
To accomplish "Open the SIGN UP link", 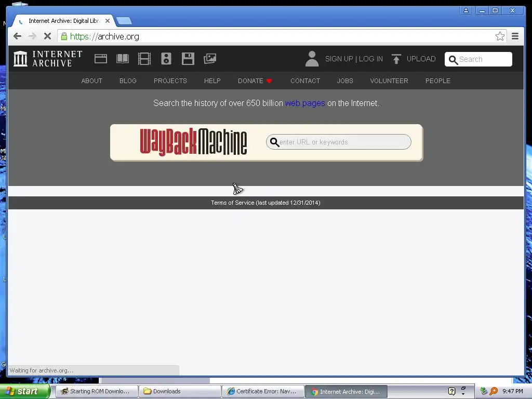I will click(x=339, y=59).
